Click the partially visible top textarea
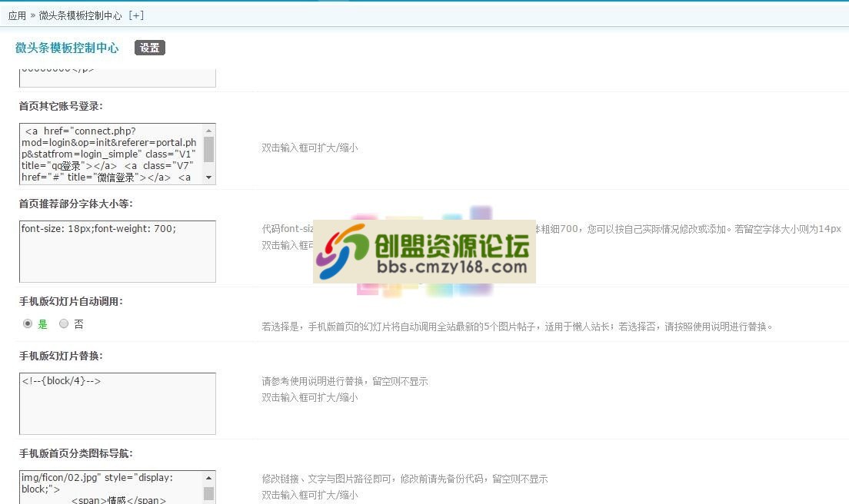Viewport: 849px width, 504px height. (x=118, y=78)
